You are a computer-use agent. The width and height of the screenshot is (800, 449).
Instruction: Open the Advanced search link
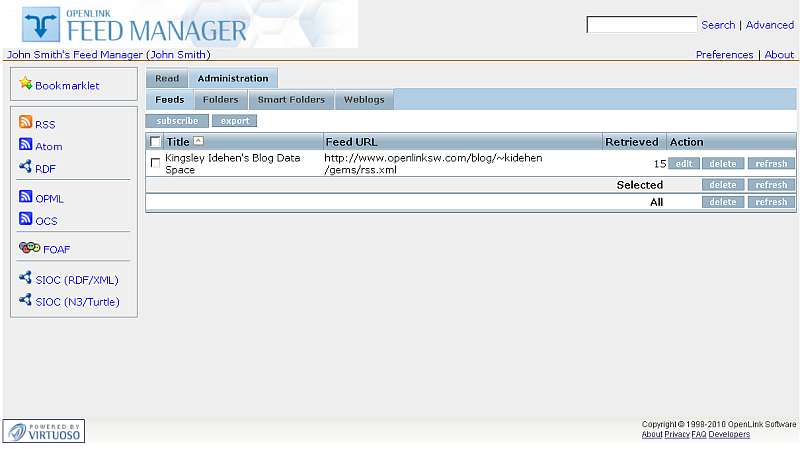click(x=769, y=25)
